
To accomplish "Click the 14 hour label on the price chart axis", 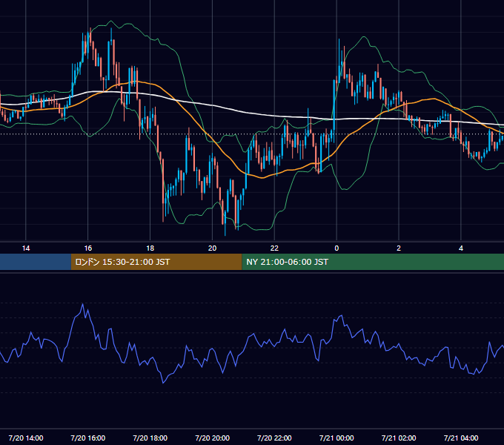I will [x=26, y=248].
